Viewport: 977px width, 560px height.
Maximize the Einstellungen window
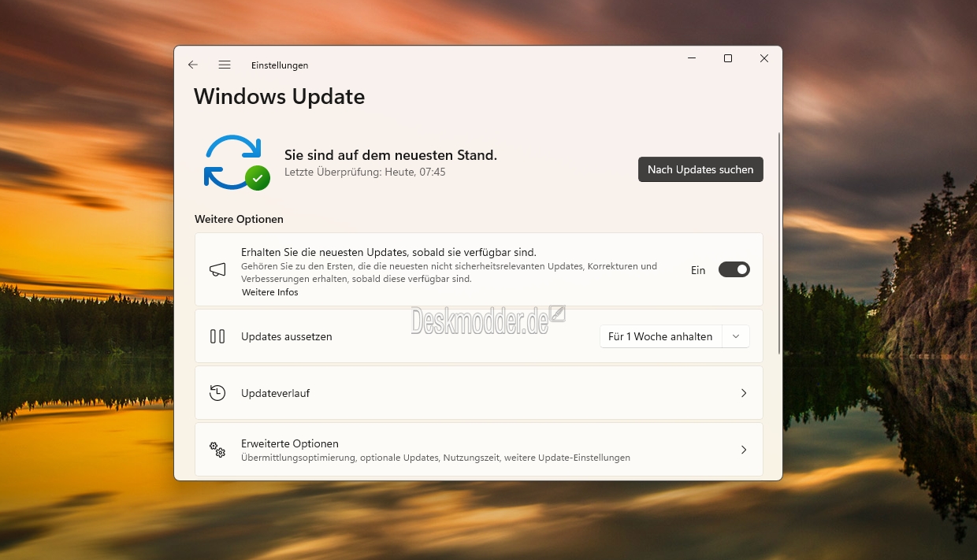point(728,58)
